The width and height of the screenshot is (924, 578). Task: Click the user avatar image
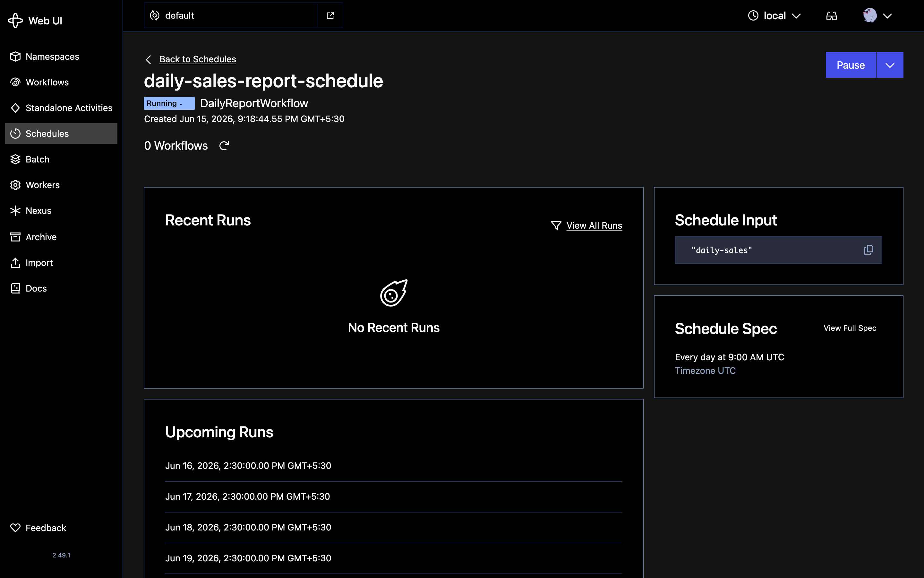tap(870, 16)
